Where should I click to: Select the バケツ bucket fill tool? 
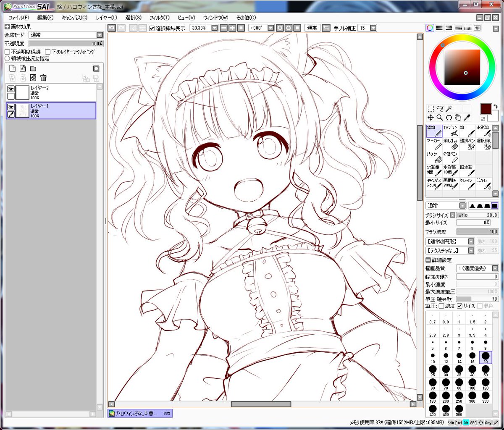[x=434, y=158]
